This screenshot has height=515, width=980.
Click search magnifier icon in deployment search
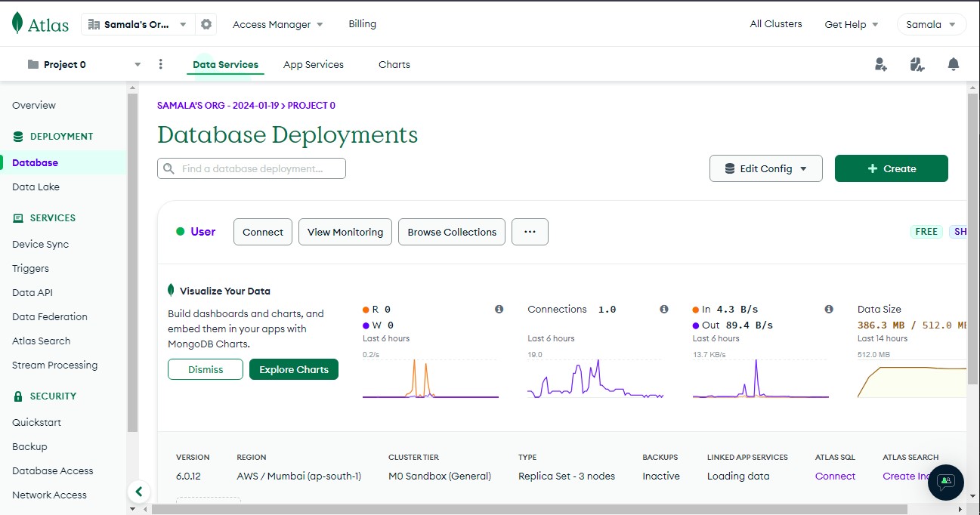168,168
